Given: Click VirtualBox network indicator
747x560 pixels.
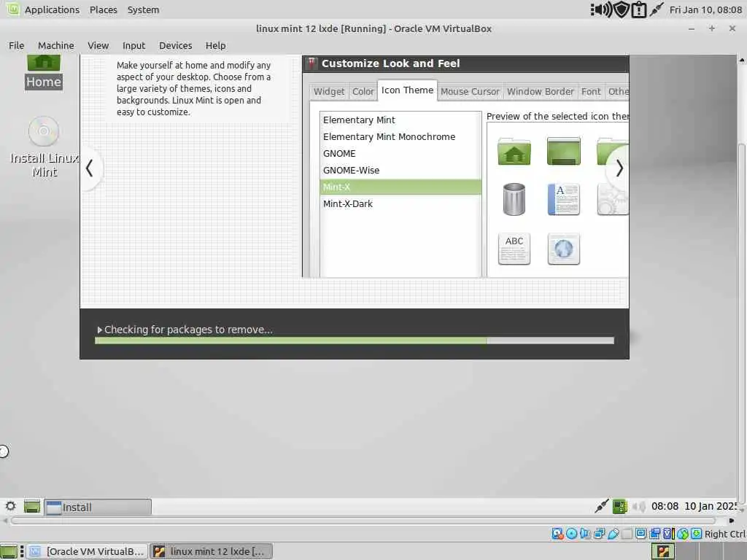Looking at the screenshot, I should coord(599,533).
